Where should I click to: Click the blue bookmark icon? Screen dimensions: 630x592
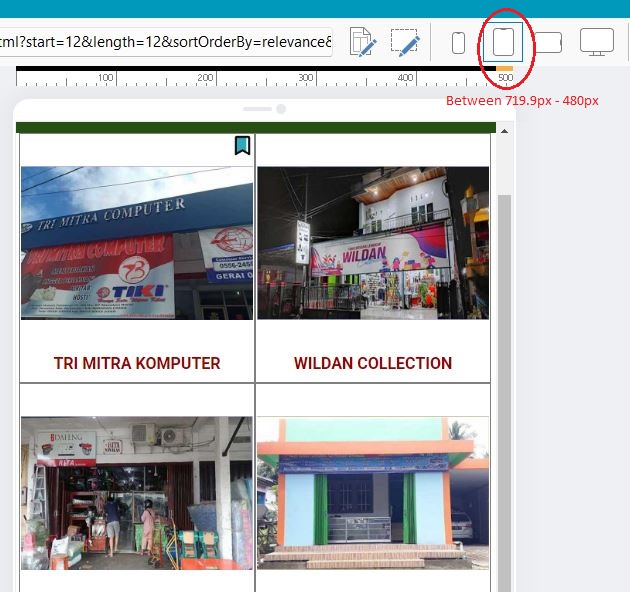pos(242,145)
